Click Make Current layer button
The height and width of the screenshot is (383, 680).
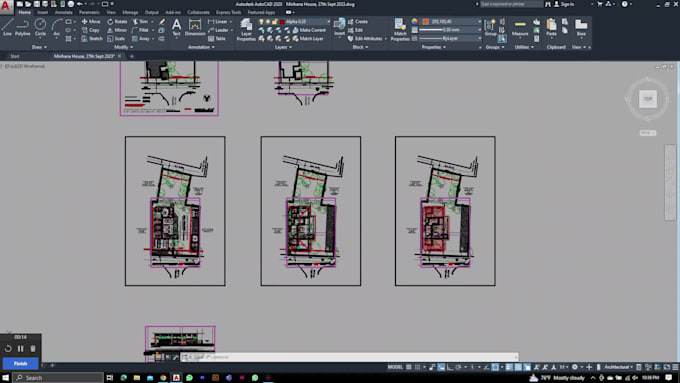click(x=309, y=30)
